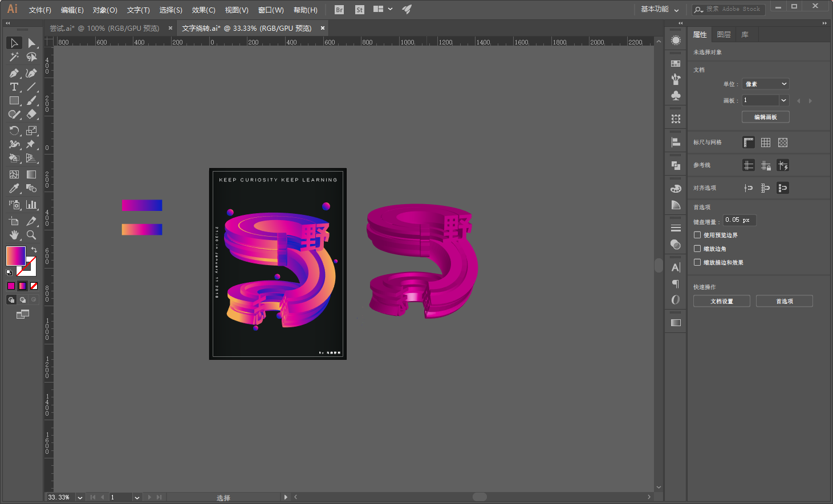Click the 文档设置 button
Viewport: 833px width, 504px height.
722,301
